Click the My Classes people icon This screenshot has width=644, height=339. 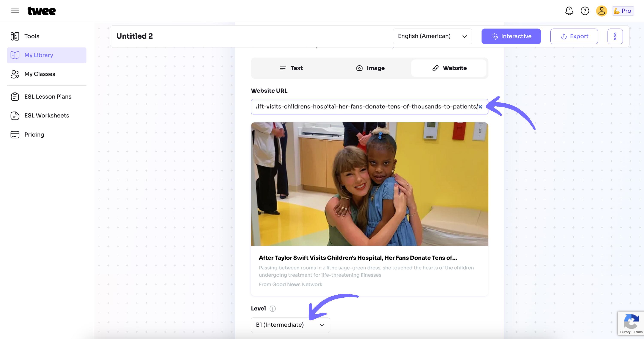point(15,74)
